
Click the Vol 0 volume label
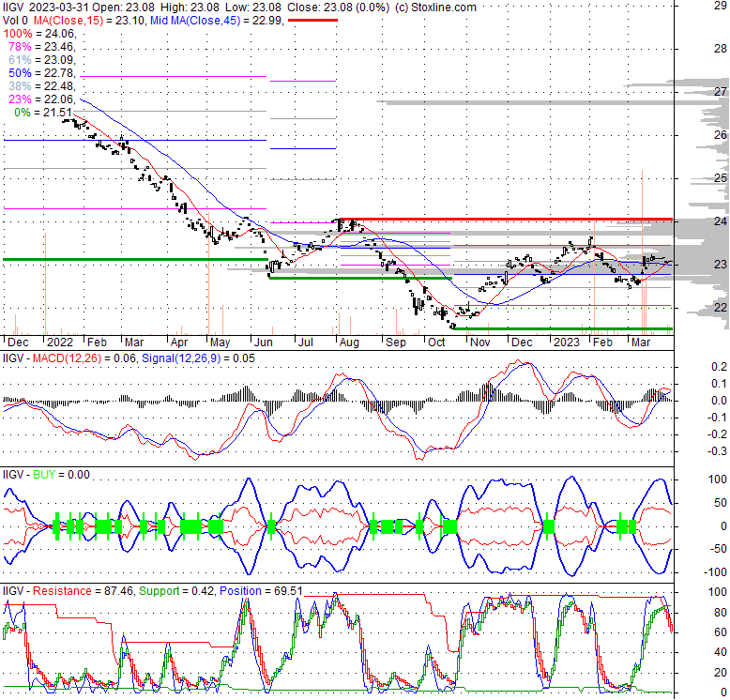(15, 21)
